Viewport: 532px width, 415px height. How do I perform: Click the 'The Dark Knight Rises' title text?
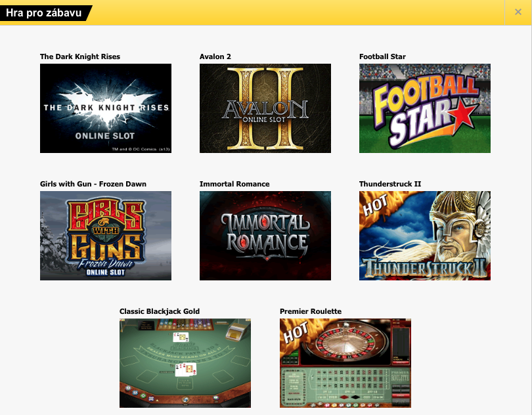80,56
